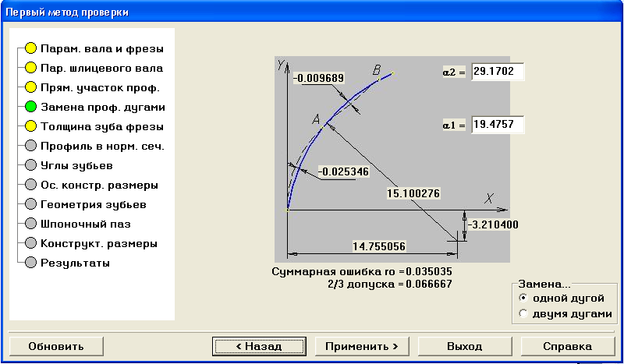Click the Обновить button
This screenshot has width=624, height=364.
pyautogui.click(x=56, y=346)
